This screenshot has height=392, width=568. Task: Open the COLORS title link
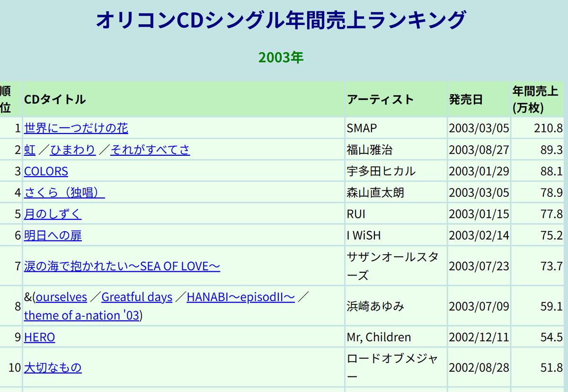tap(46, 171)
